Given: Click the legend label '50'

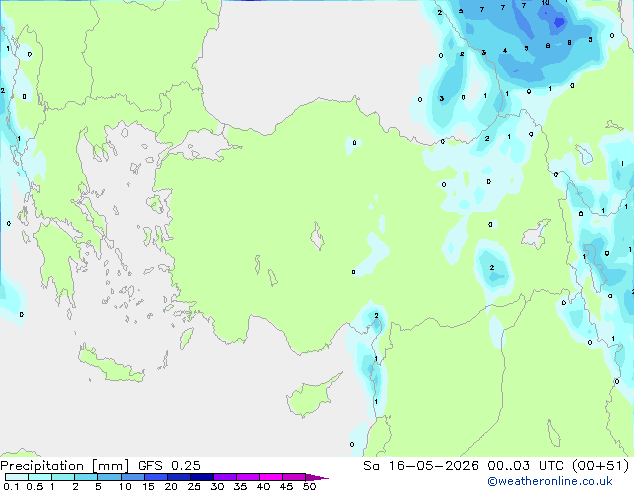Looking at the screenshot, I should pyautogui.click(x=309, y=486).
